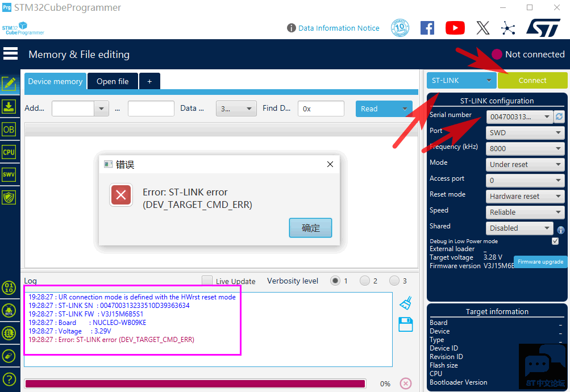Toggle Debug in Low Power mode checkbox
The height and width of the screenshot is (392, 570).
tap(555, 241)
